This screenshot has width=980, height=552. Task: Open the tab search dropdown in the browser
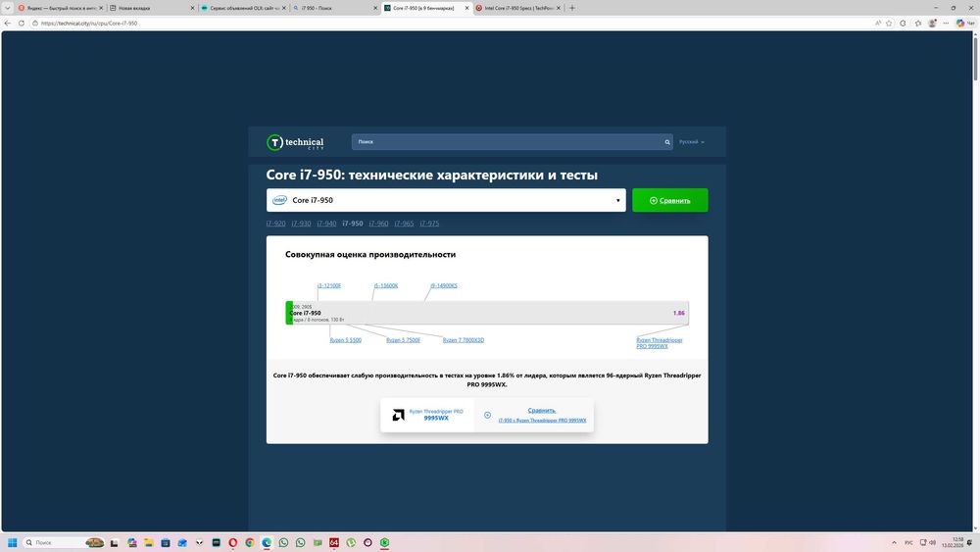tap(8, 8)
